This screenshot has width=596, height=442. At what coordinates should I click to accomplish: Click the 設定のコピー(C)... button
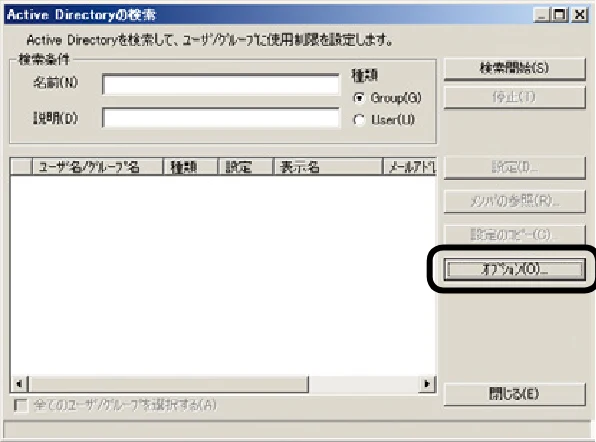pos(514,235)
